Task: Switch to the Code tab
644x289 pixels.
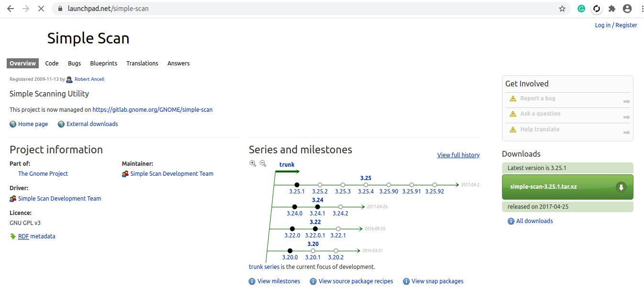Action: click(52, 63)
